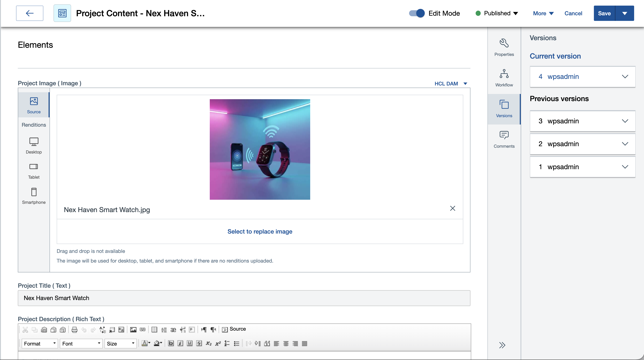Toggle Strikethrough formatting

[x=199, y=344]
